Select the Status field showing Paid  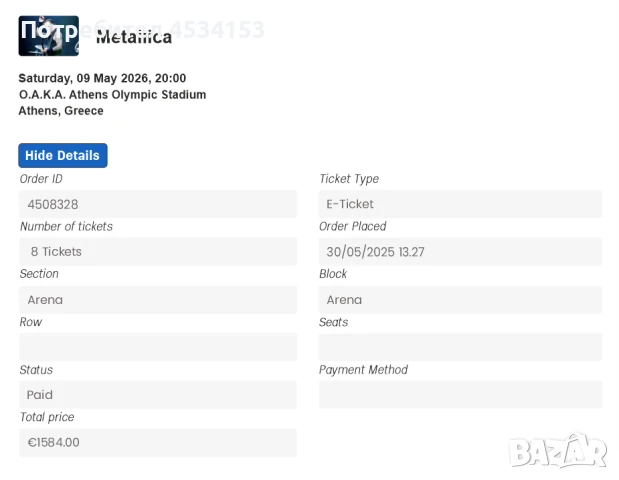[x=158, y=395]
